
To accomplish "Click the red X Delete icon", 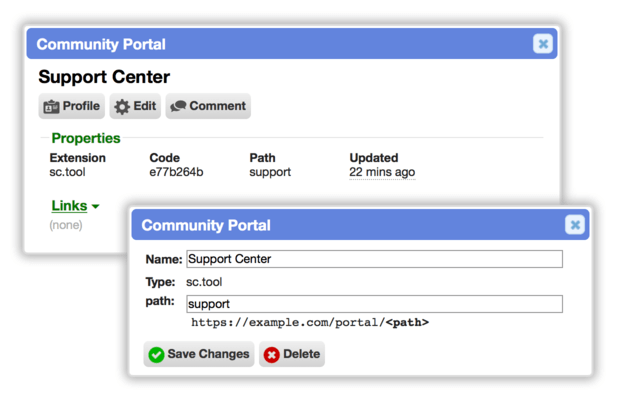I will (271, 354).
